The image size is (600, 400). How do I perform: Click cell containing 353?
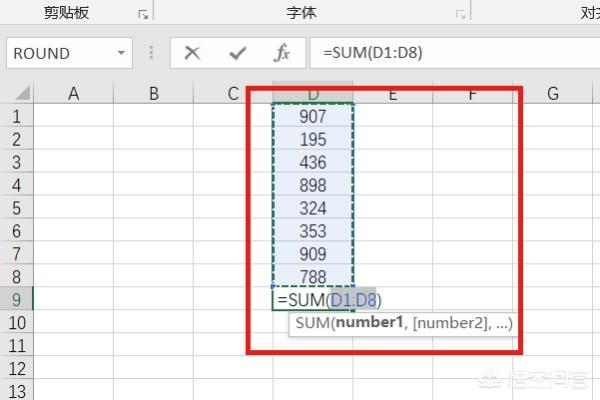tap(313, 230)
